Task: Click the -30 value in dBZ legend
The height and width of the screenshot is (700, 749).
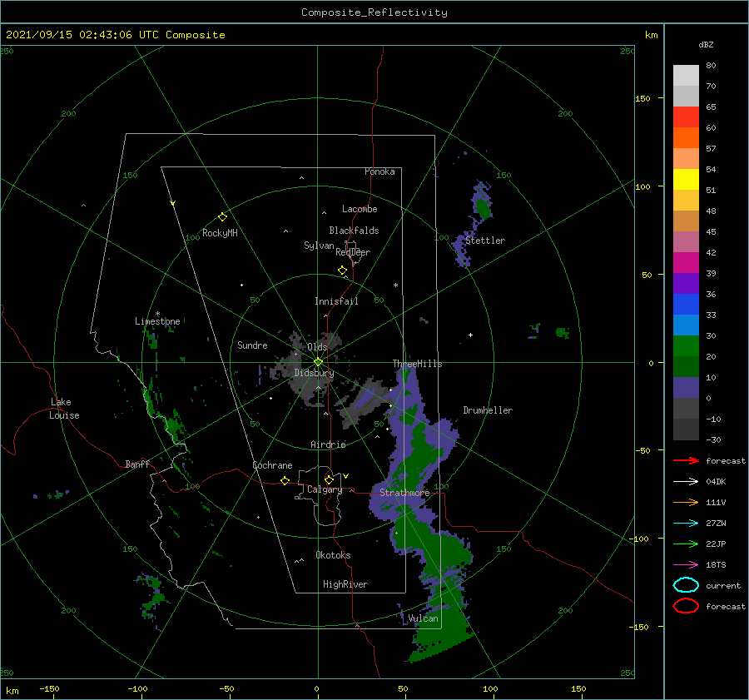Action: coord(713,439)
